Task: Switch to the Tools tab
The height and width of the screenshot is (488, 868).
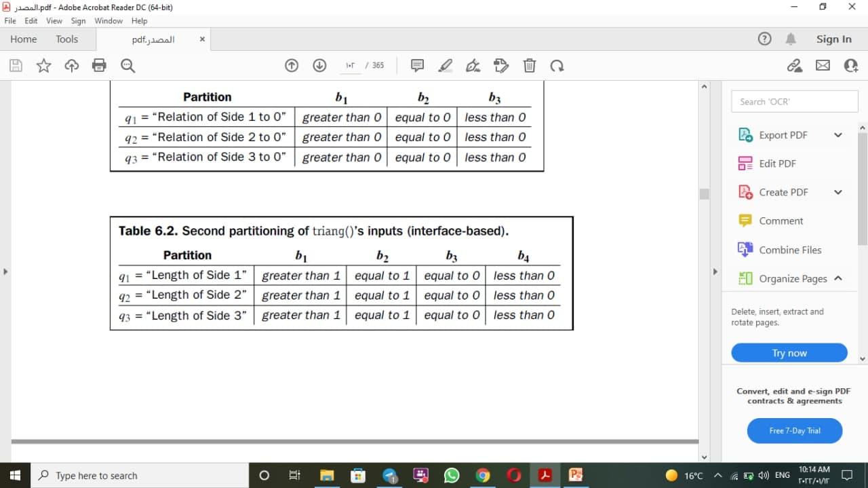Action: tap(66, 39)
